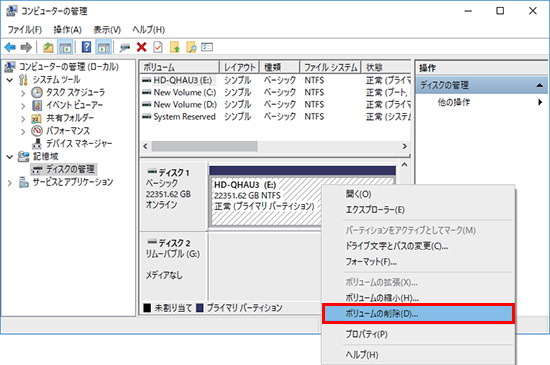
Task: Click the パフォーマンス icon in tree
Action: (x=37, y=131)
